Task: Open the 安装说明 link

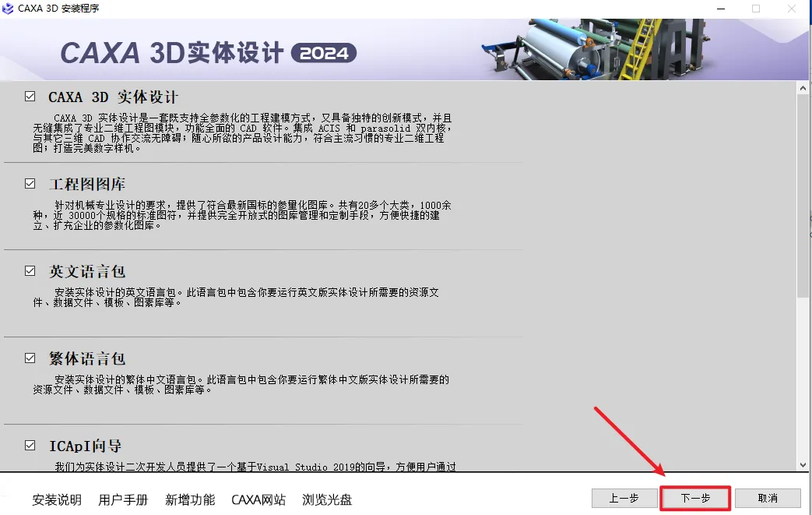Action: 57,500
